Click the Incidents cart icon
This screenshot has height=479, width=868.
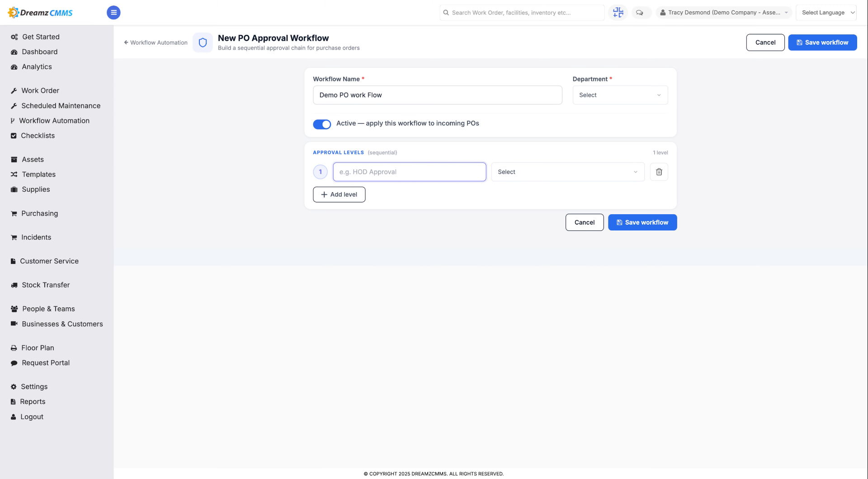coord(14,237)
